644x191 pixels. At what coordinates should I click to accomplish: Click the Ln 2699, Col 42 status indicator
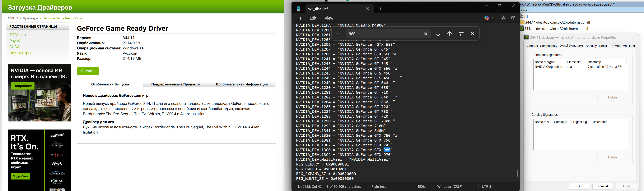[310, 187]
